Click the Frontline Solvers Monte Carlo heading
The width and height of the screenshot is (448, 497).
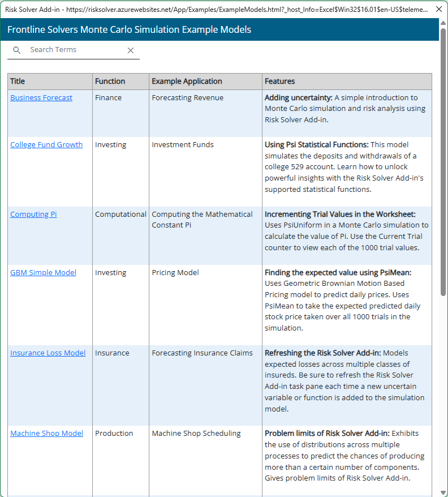129,29
